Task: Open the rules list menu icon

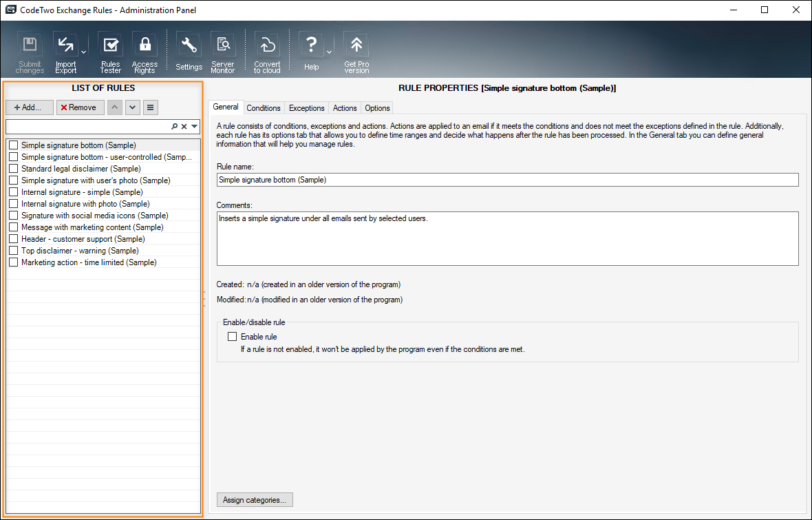Action: tap(150, 107)
